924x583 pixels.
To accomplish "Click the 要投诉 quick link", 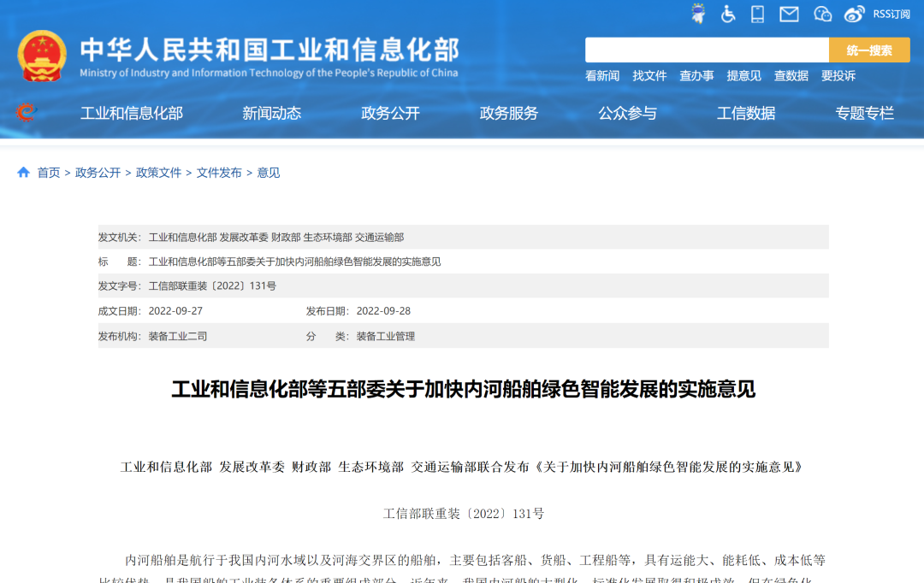I will click(838, 76).
